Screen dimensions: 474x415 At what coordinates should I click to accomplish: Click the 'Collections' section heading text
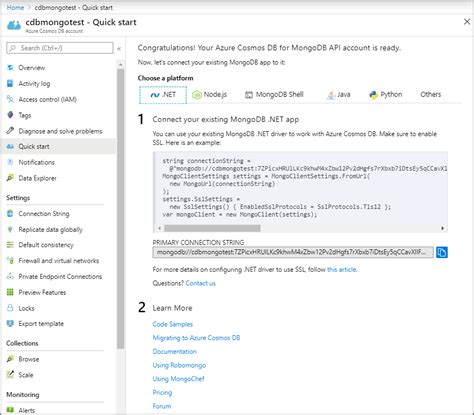pos(22,343)
